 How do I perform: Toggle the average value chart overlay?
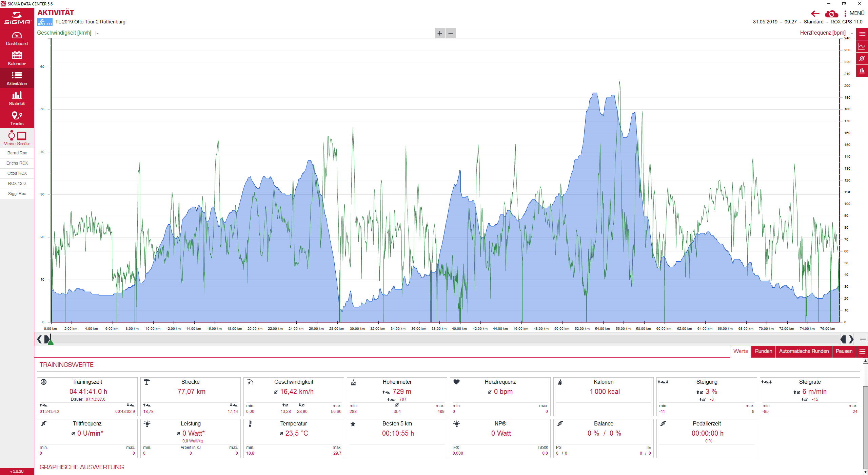pos(862,58)
